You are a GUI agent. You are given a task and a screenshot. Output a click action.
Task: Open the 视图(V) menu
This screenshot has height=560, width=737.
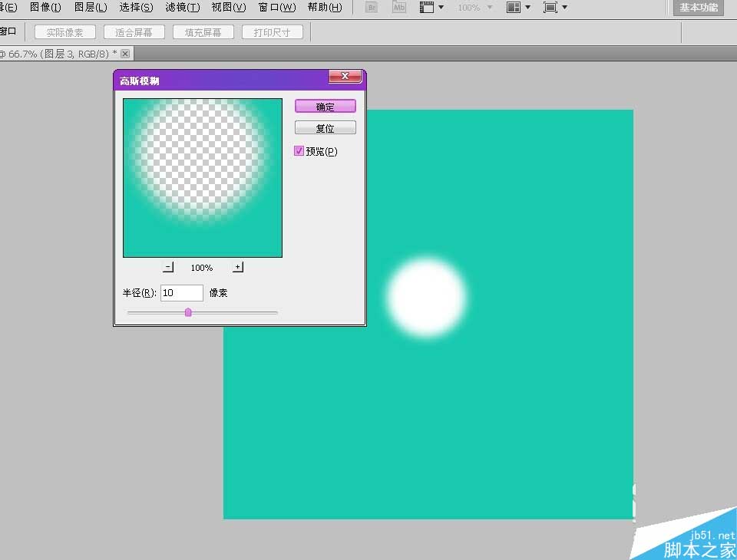pyautogui.click(x=229, y=7)
